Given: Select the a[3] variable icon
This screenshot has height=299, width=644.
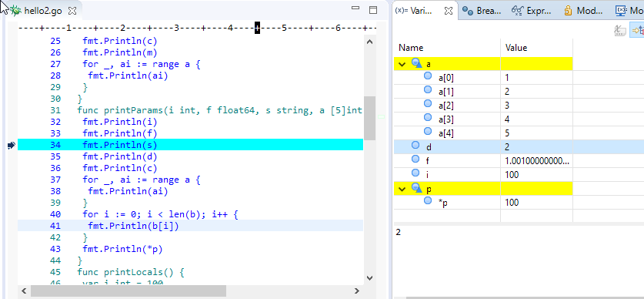Looking at the screenshot, I should (x=428, y=117).
